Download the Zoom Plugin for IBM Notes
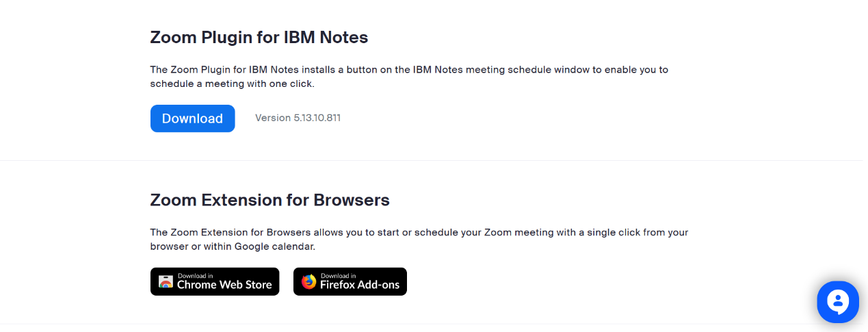Viewport: 868px width, 332px height. (192, 118)
